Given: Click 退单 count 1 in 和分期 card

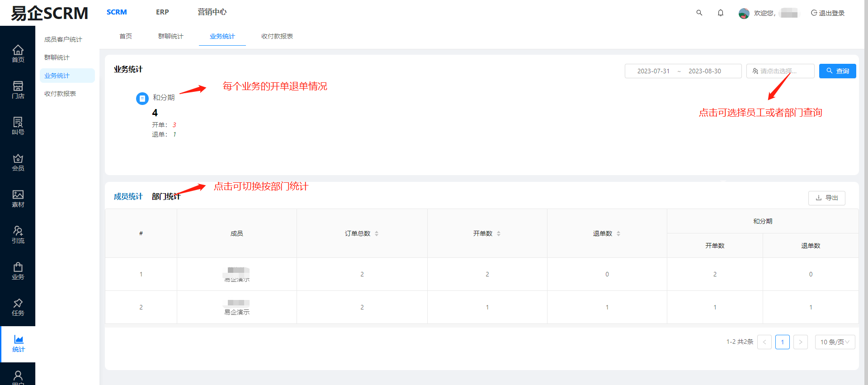Looking at the screenshot, I should pos(174,134).
